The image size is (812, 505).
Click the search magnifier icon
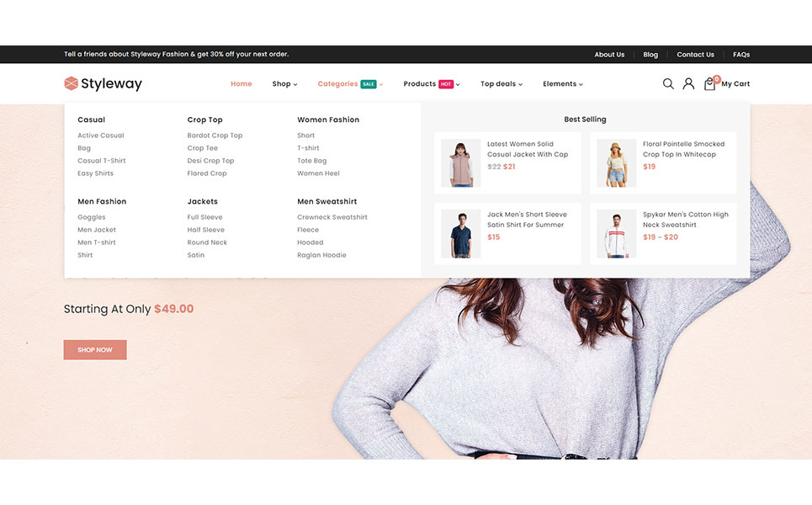tap(668, 84)
